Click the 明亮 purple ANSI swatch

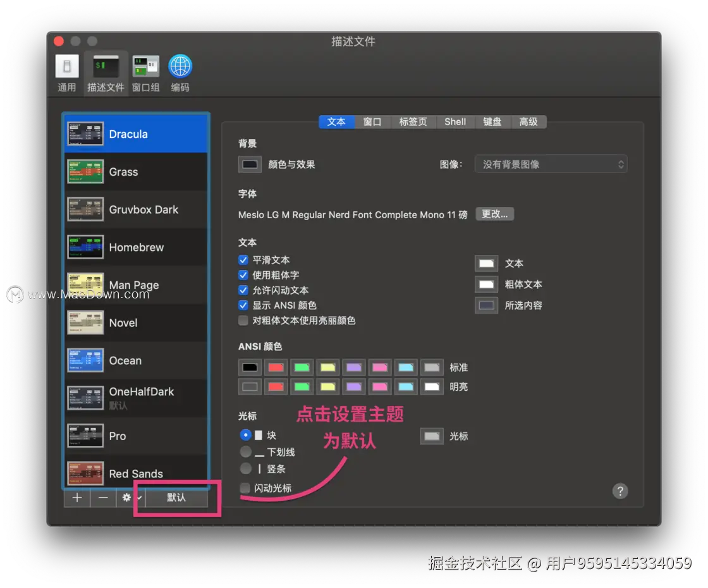click(353, 386)
